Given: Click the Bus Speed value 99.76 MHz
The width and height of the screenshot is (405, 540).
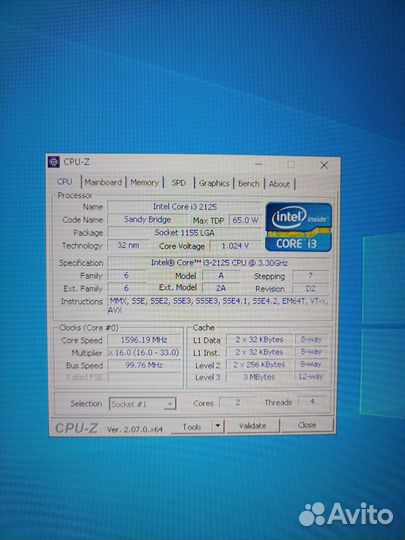Looking at the screenshot, I should pos(144,365).
